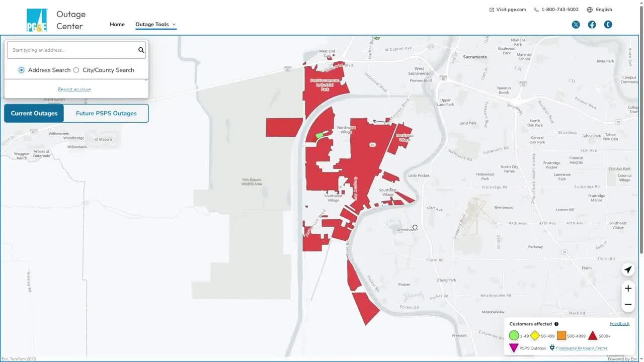Click the round C social icon
This screenshot has height=362, width=644.
pos(608,25)
